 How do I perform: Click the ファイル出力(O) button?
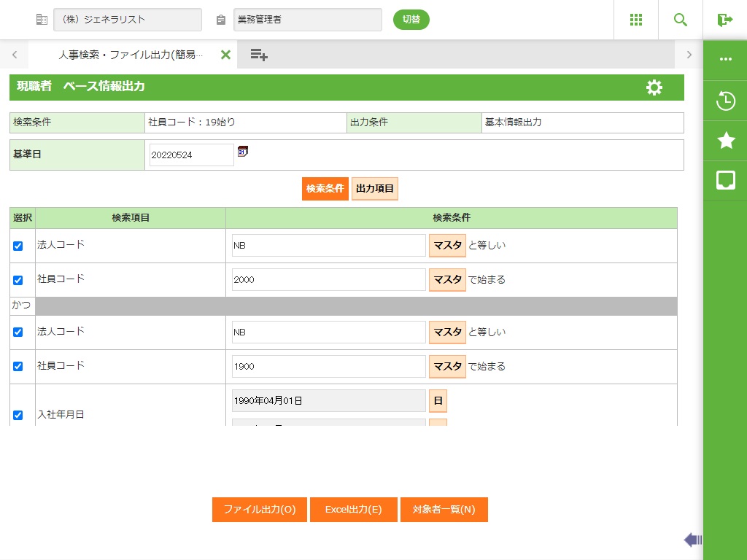point(260,510)
